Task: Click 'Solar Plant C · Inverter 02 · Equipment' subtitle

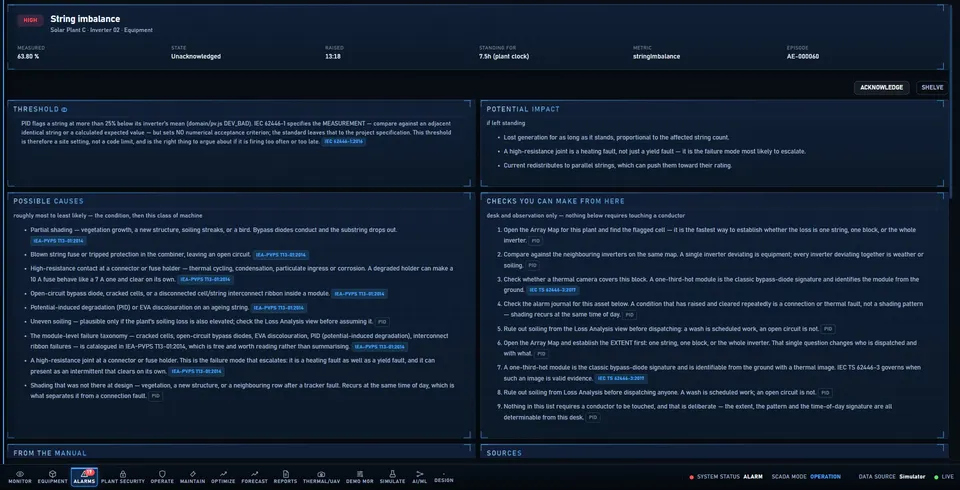Action: 102,30
